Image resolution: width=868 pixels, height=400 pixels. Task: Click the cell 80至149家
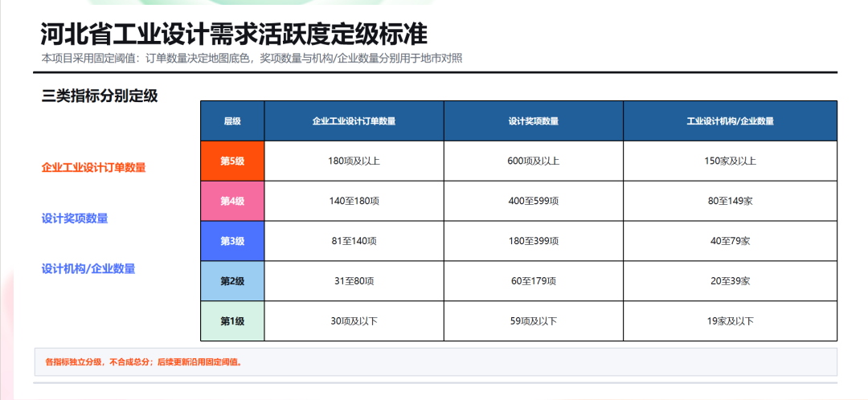[730, 201]
